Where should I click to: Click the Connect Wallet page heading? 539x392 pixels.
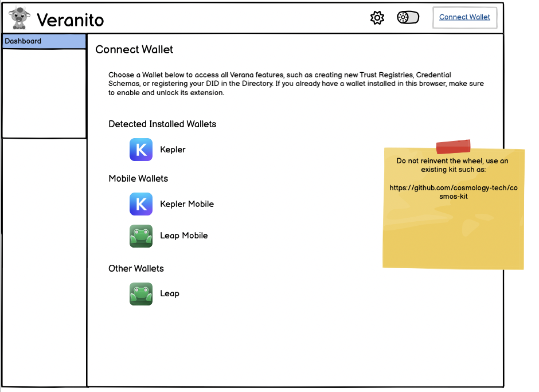(x=134, y=49)
